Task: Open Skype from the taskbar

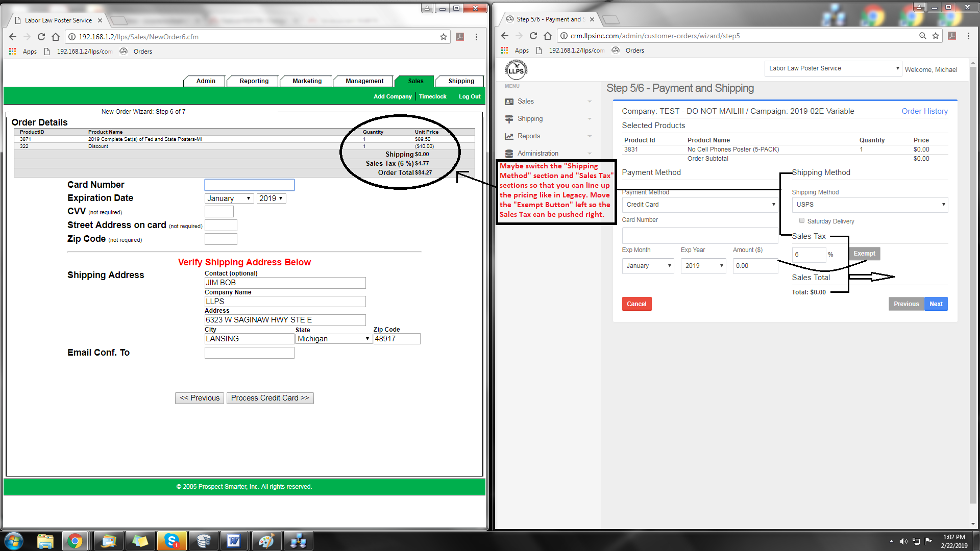Action: [x=171, y=540]
